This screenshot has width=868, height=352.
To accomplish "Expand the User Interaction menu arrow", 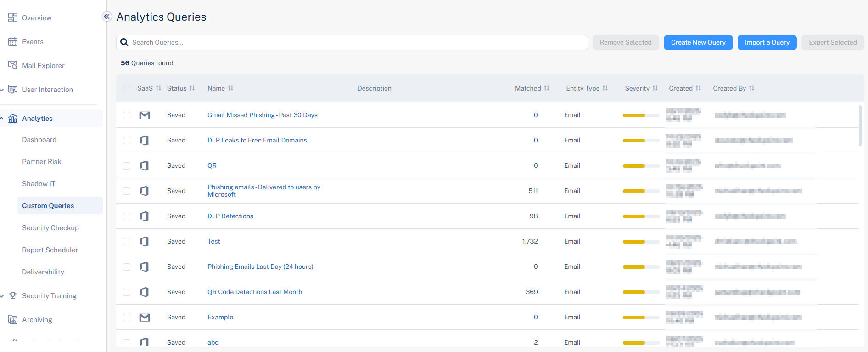I will tap(2, 90).
